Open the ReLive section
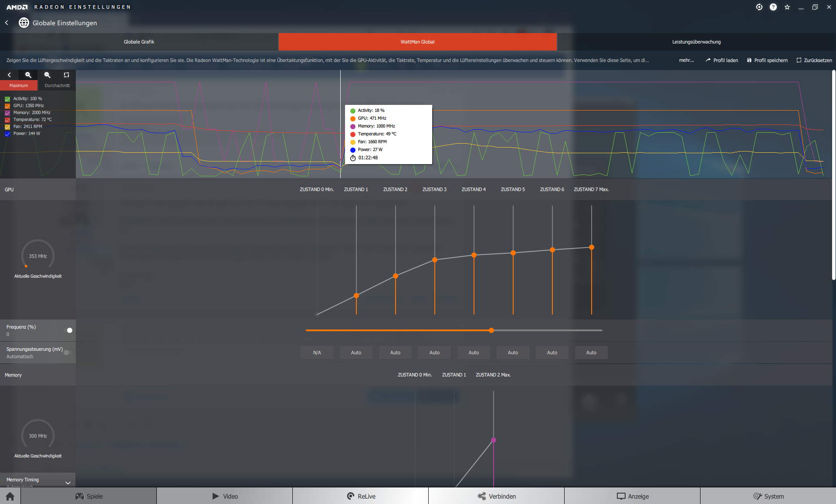 click(361, 496)
